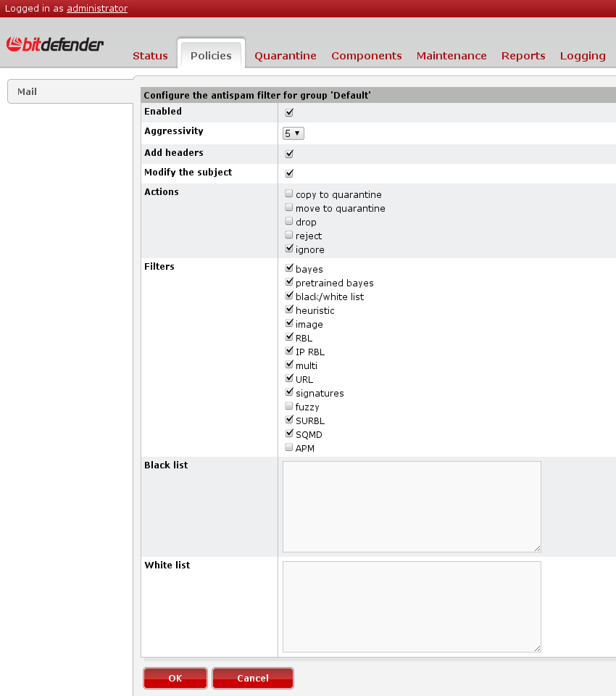
Task: Open the Reports tab
Action: click(523, 56)
